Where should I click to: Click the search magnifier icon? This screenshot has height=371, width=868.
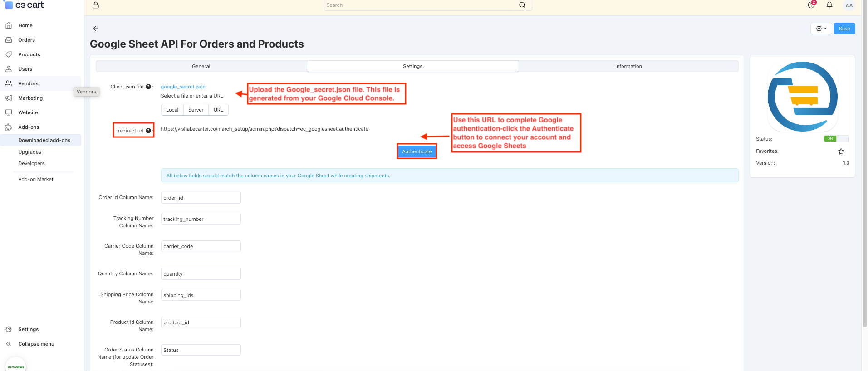pos(522,5)
